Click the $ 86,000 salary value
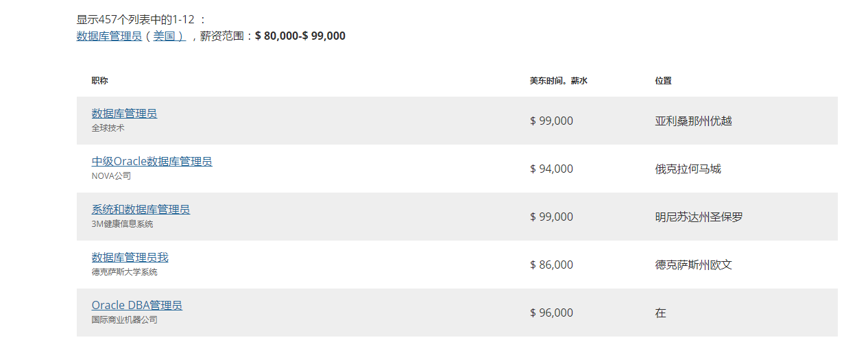 [x=551, y=265]
